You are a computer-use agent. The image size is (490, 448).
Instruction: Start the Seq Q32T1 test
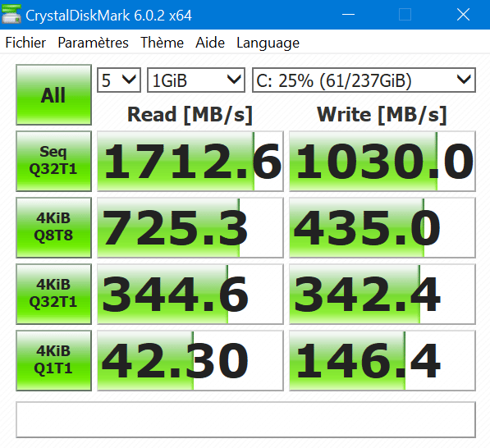53,161
